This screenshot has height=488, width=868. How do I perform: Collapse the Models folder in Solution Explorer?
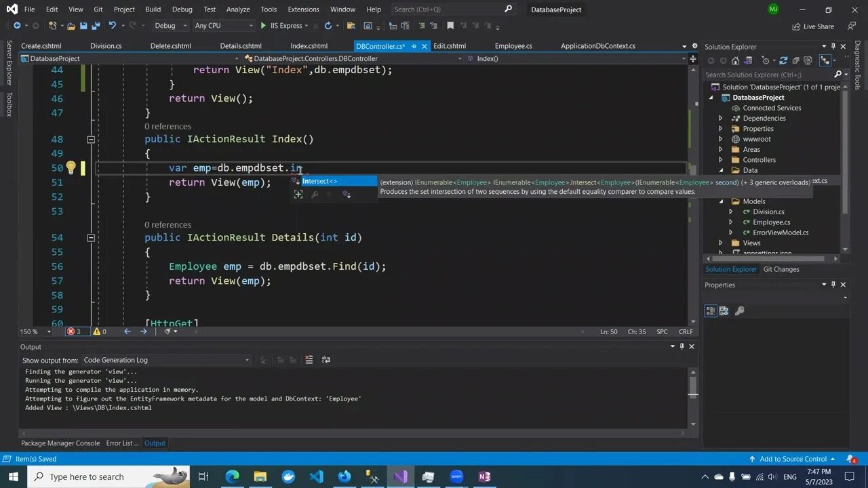[x=721, y=201]
